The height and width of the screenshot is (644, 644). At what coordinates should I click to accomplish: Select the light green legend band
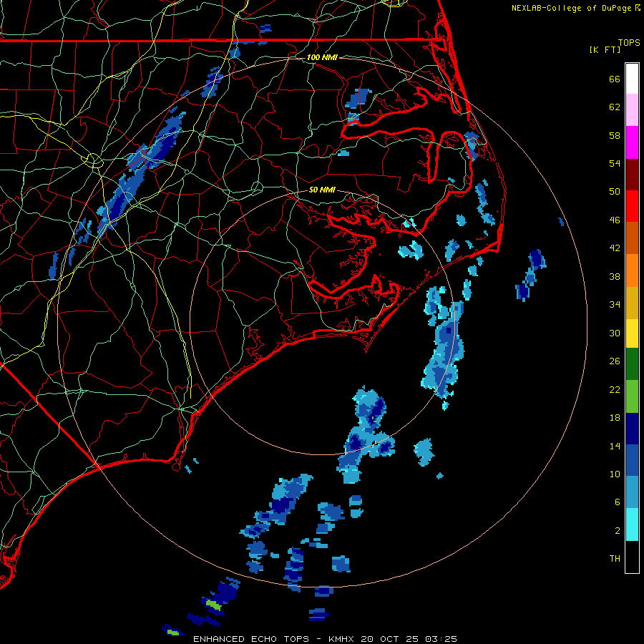[x=632, y=396]
